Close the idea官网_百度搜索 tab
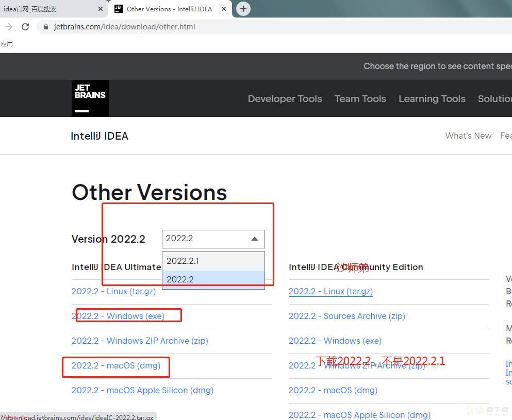The height and width of the screenshot is (420, 512). [x=101, y=9]
